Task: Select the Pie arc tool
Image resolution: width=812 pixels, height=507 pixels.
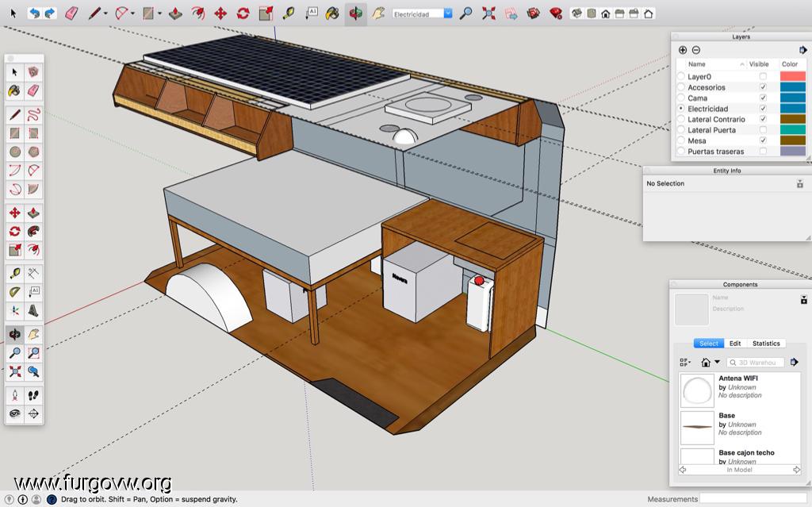Action: click(x=33, y=189)
